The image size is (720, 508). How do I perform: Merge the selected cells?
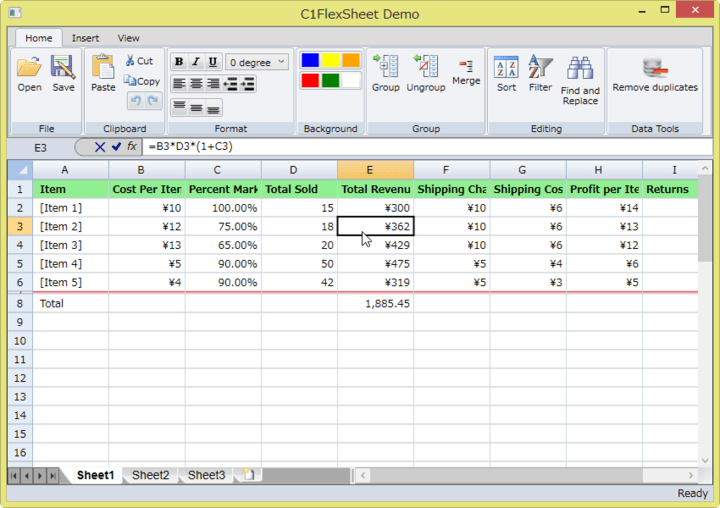point(466,67)
